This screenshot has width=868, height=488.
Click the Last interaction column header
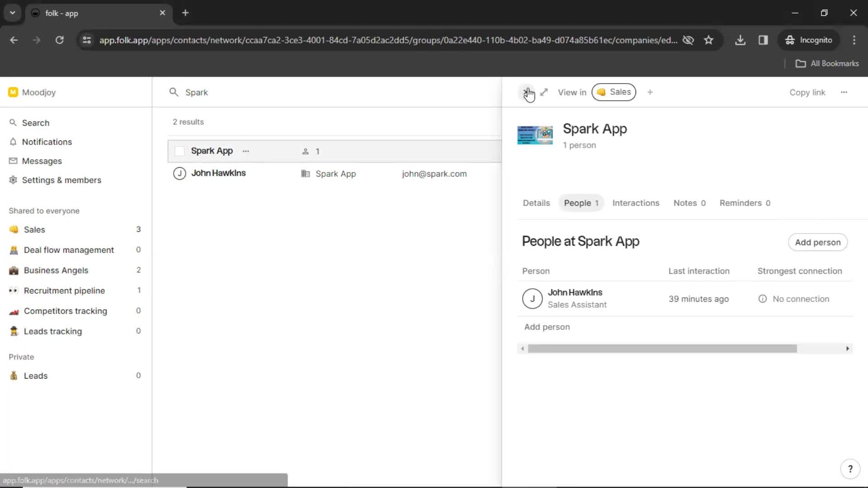pos(699,271)
